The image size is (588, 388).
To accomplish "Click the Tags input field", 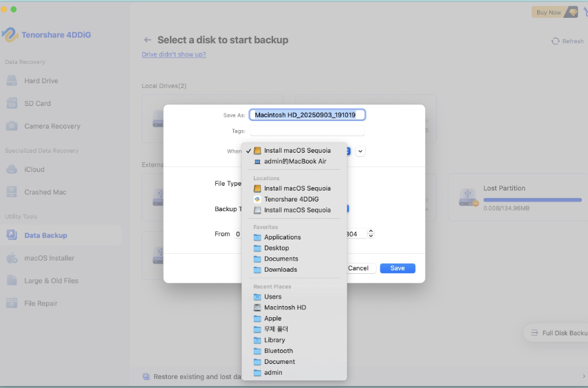I will pos(307,131).
